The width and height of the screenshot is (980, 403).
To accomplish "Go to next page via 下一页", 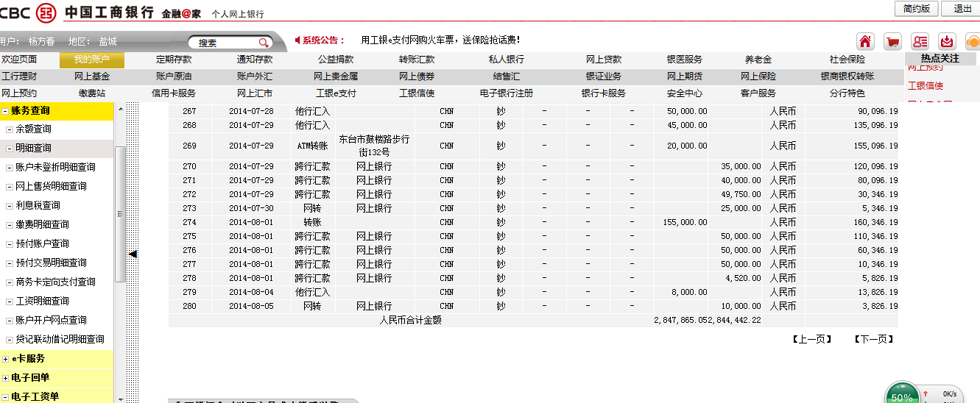I will pyautogui.click(x=874, y=339).
